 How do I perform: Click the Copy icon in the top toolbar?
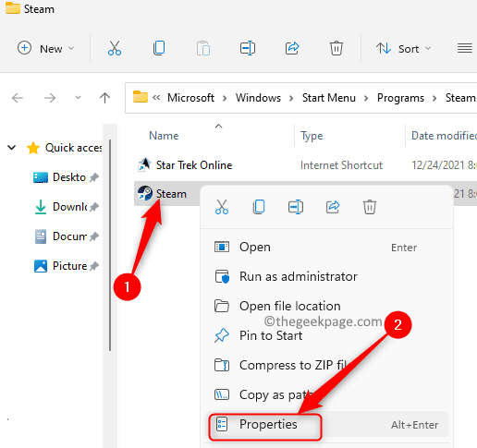click(x=159, y=48)
